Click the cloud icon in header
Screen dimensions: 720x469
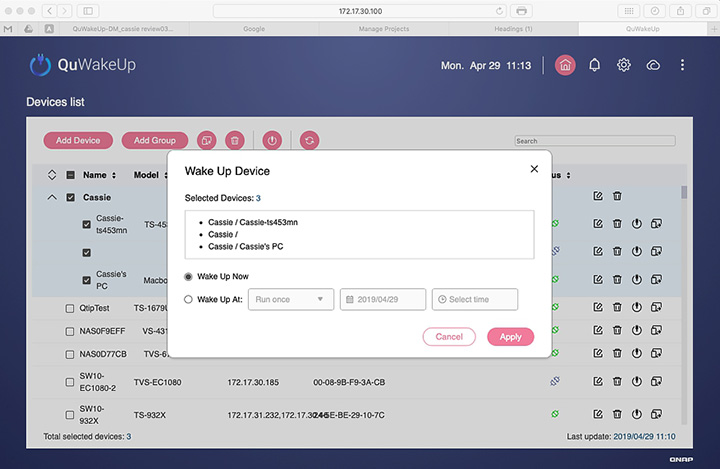(653, 65)
